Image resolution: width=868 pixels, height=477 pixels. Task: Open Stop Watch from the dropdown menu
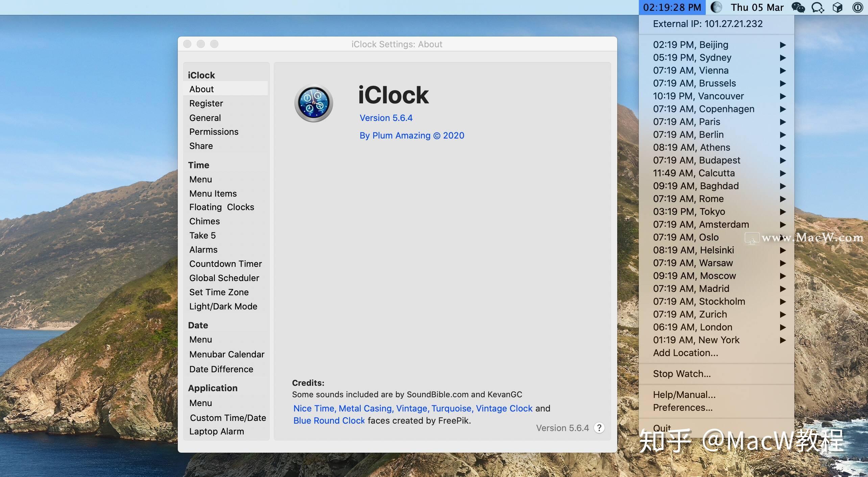pyautogui.click(x=682, y=374)
